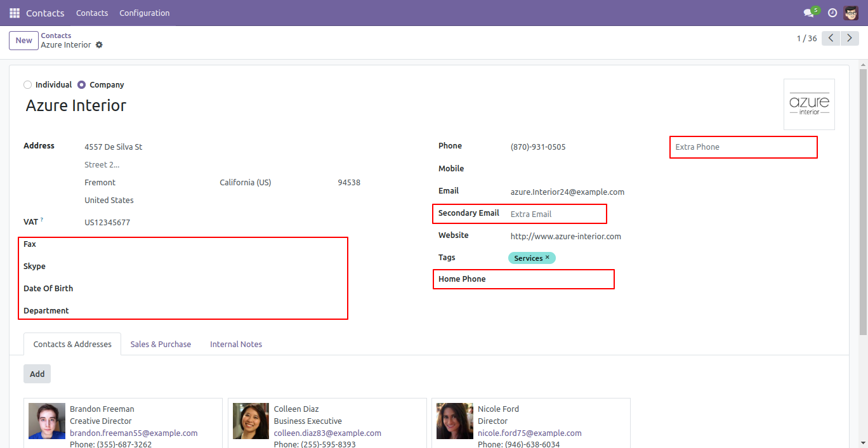
Task: Click the empty Date Of Birth field
Action: coord(216,289)
